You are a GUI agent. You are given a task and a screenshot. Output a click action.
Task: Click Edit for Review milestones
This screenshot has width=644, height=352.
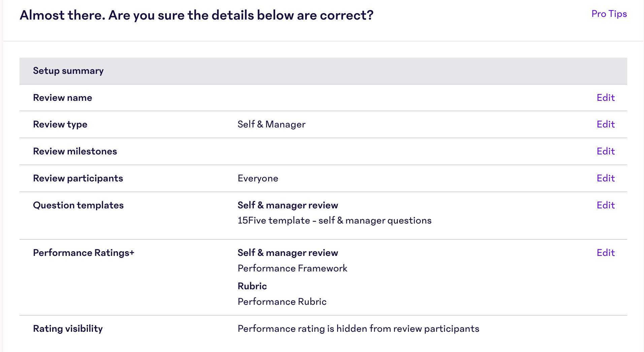[606, 151]
